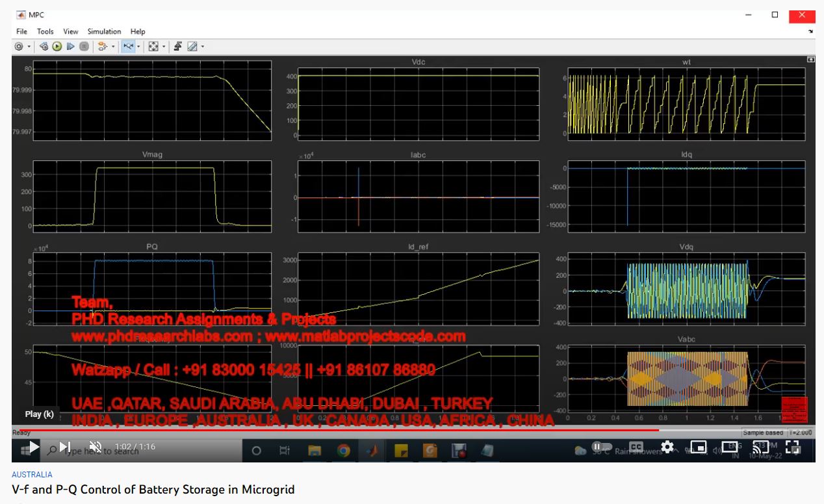
Task: Click the red video progress bar
Action: coord(325,430)
